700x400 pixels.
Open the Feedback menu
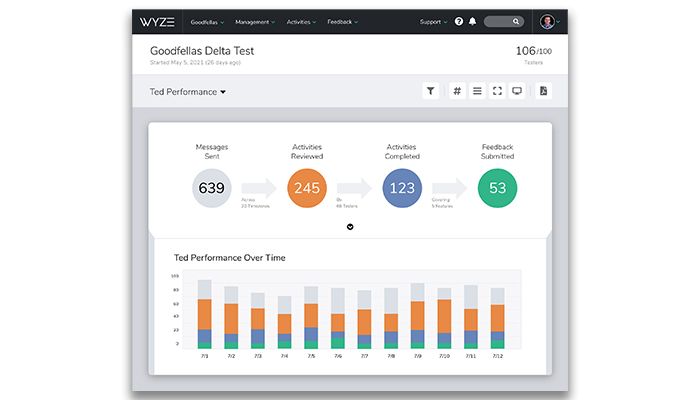(342, 22)
